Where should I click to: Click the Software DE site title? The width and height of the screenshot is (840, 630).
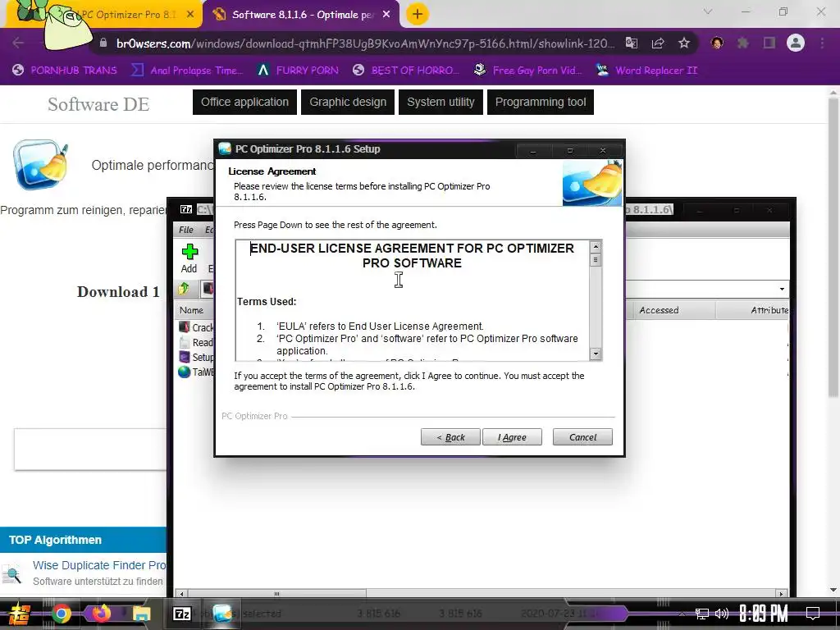98,104
